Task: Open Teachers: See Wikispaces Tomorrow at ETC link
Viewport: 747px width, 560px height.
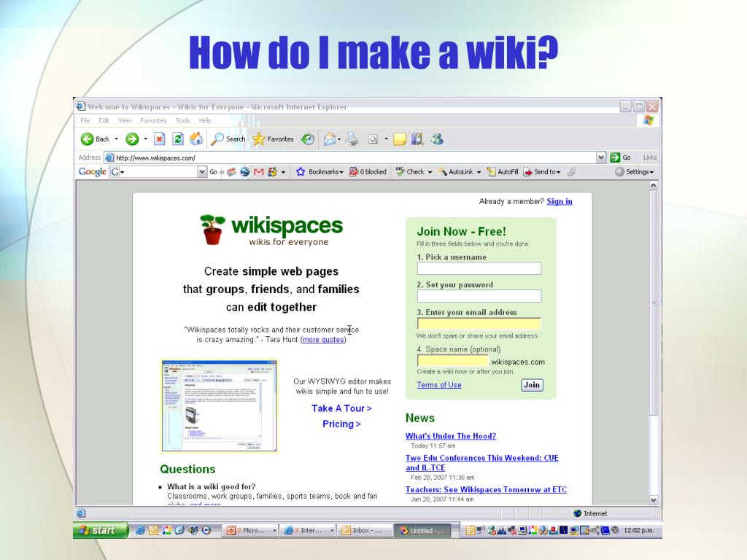Action: (x=486, y=489)
